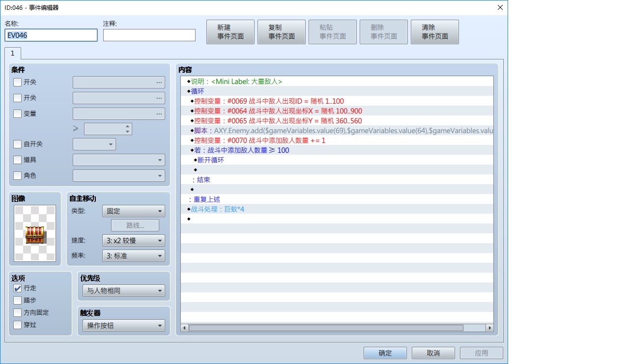Viewport: 629px width, 364px height.
Task: Select the 说明：<Mini Label: 大量敌人> line
Action: (x=337, y=82)
